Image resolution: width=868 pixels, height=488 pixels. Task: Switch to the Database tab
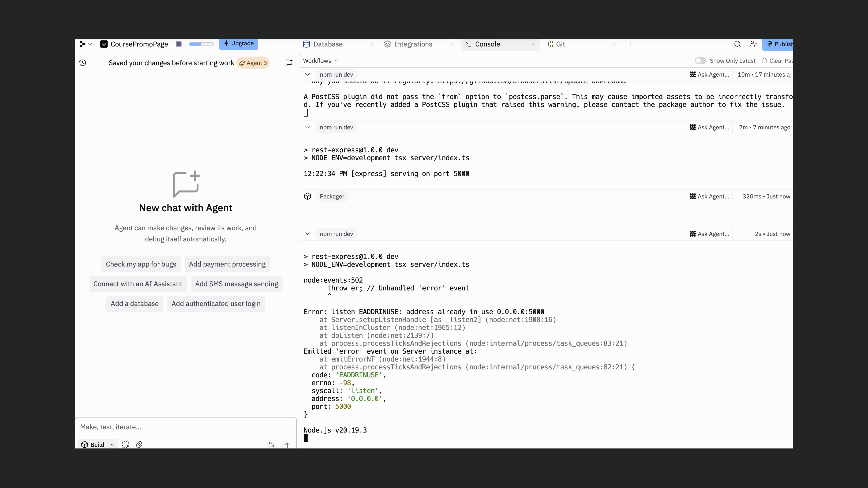pyautogui.click(x=328, y=44)
